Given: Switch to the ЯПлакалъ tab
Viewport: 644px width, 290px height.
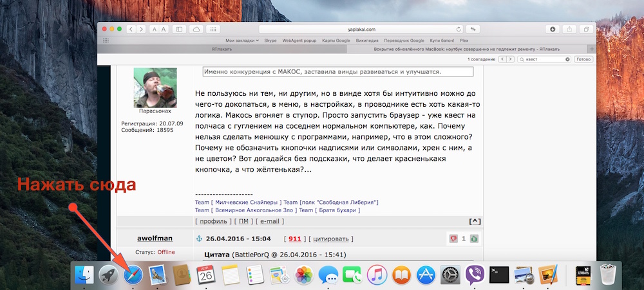Looking at the screenshot, I should point(222,49).
